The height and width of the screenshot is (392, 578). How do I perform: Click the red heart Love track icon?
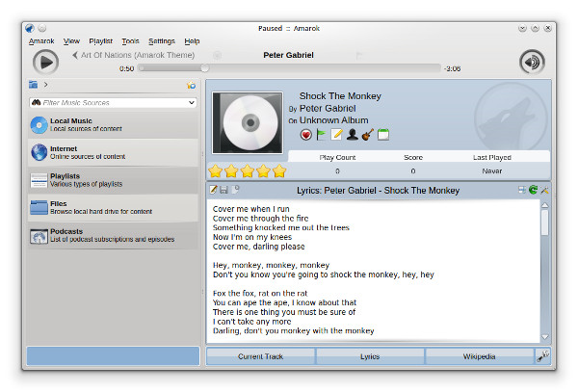point(306,135)
